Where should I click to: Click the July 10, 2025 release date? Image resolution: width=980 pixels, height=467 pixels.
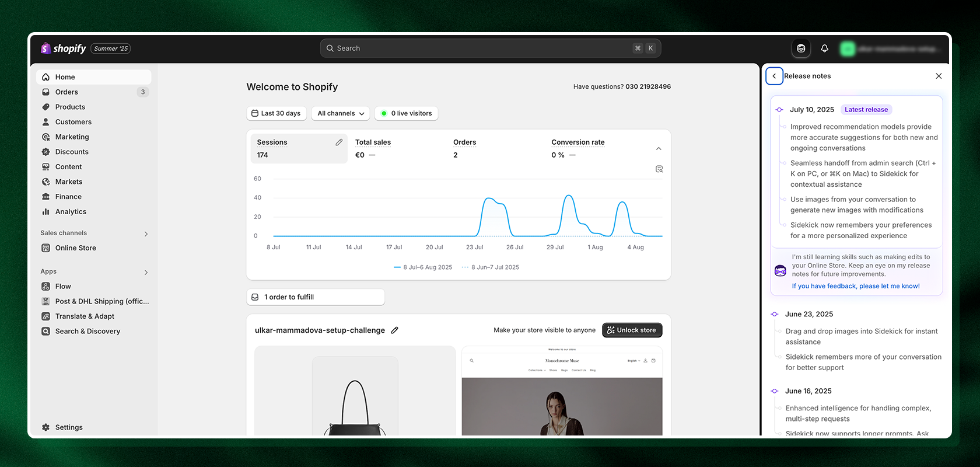[812, 110]
